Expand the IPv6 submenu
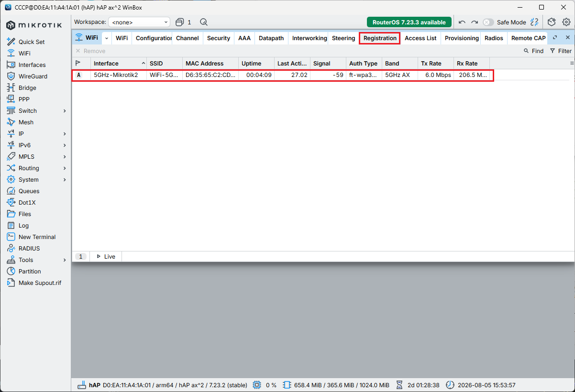 [65, 145]
